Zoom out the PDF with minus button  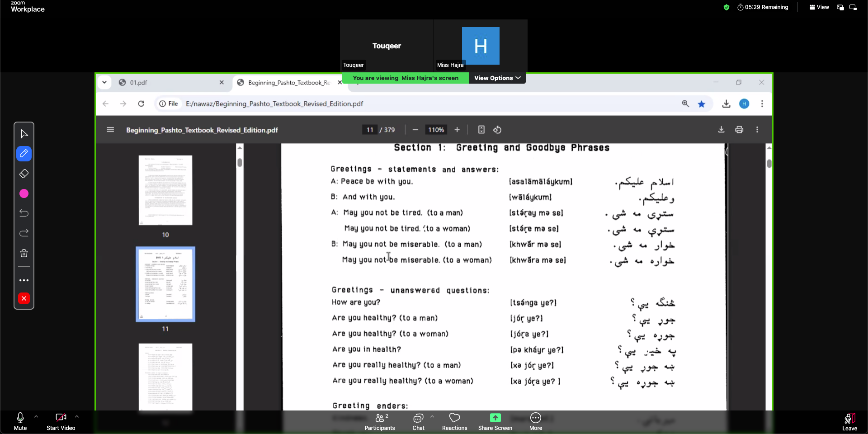[x=415, y=130]
